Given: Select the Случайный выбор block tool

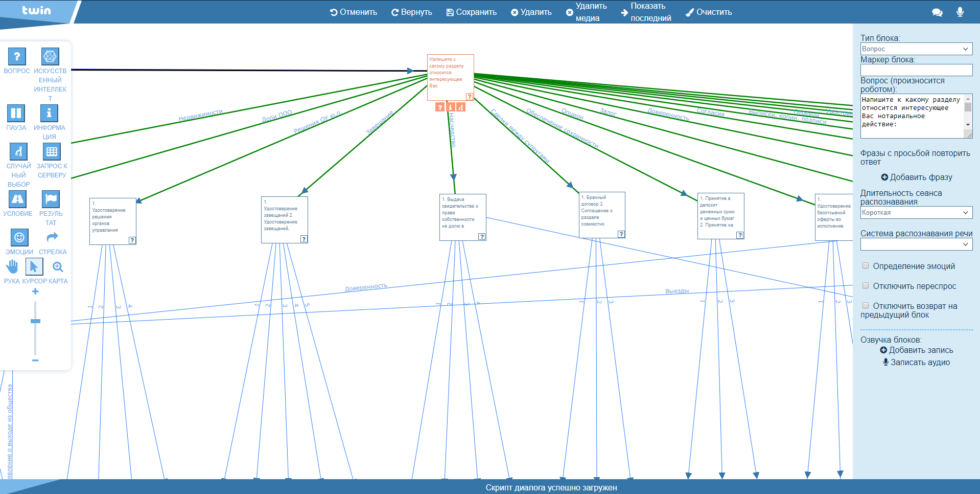Looking at the screenshot, I should click(x=18, y=151).
